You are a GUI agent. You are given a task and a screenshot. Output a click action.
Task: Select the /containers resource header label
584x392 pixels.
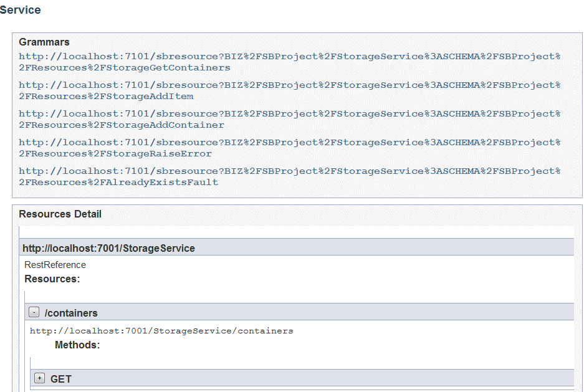click(71, 313)
